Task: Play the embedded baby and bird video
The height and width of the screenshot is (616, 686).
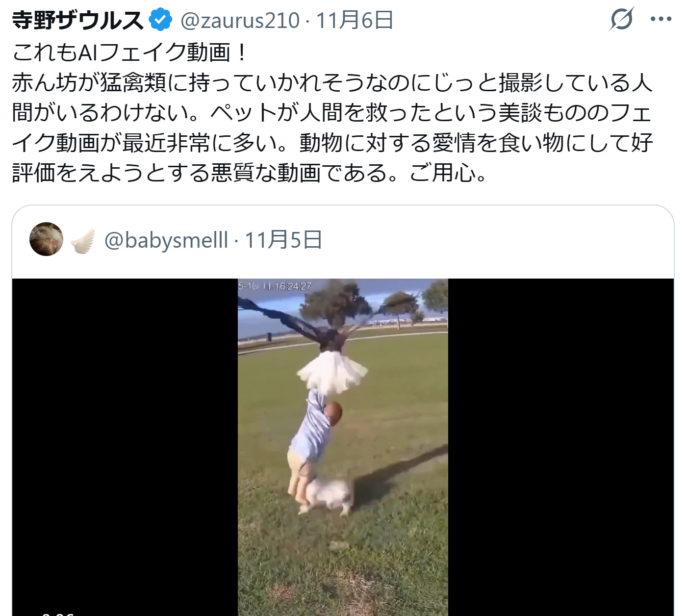Action: point(343,447)
